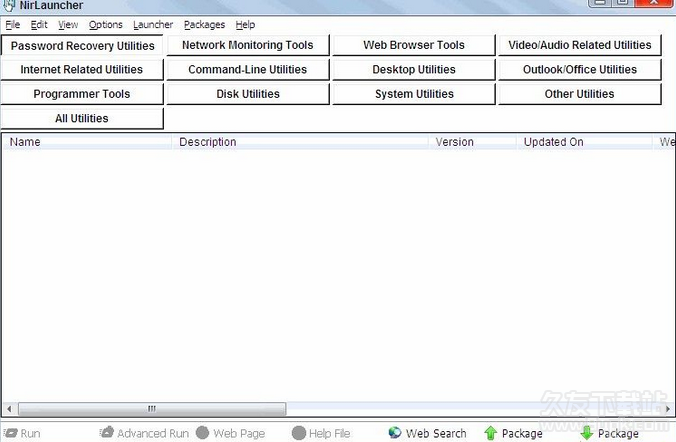This screenshot has width=676, height=442.
Task: Sort list by Name column header
Action: 87,142
